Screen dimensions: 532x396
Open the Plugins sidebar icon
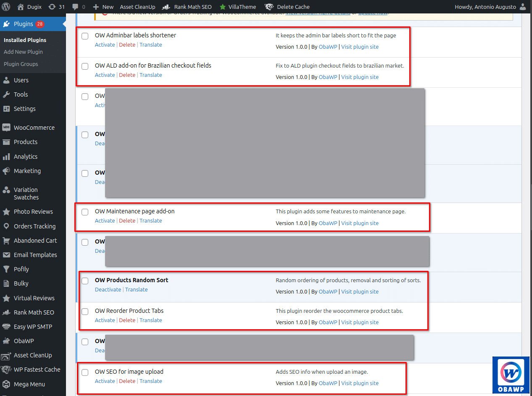pos(6,24)
